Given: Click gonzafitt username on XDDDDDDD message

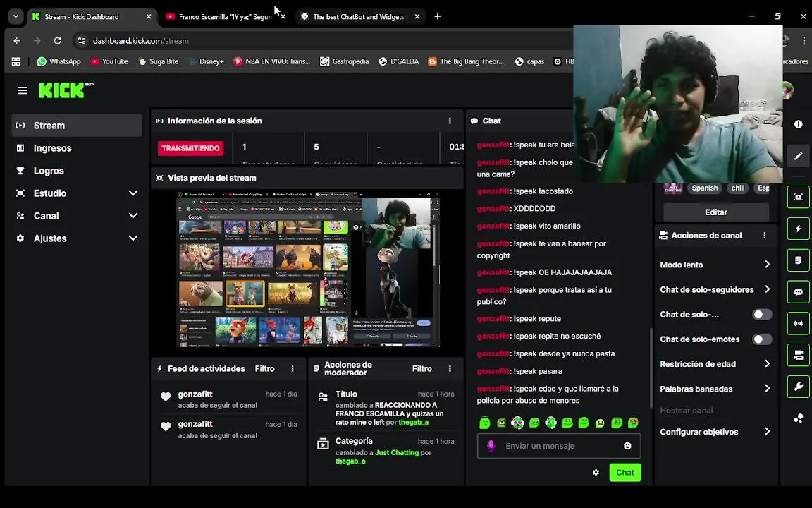Looking at the screenshot, I should pos(493,208).
